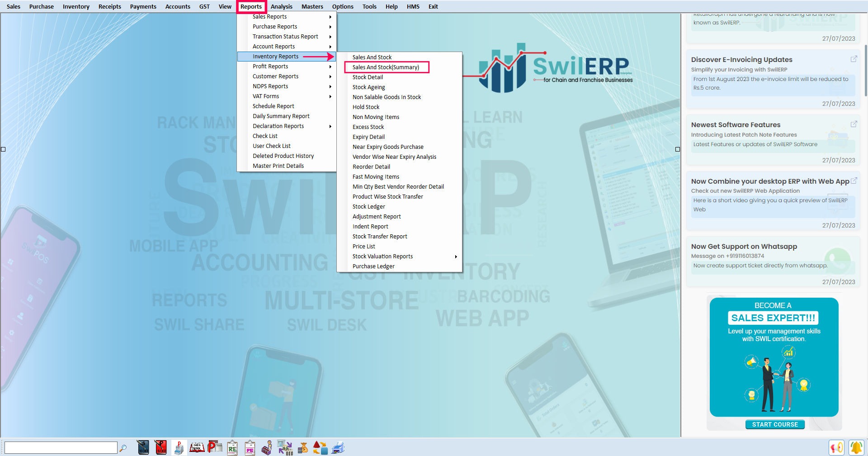The width and height of the screenshot is (868, 456).
Task: Open the Sales menu
Action: pos(14,6)
